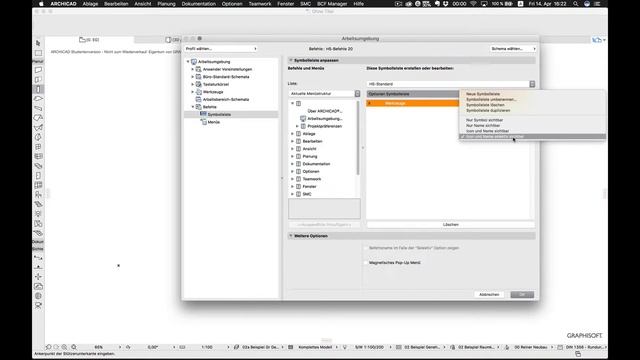Toggle the greyed Befehlsname 'Gewähr' option checkbox

click(x=366, y=248)
